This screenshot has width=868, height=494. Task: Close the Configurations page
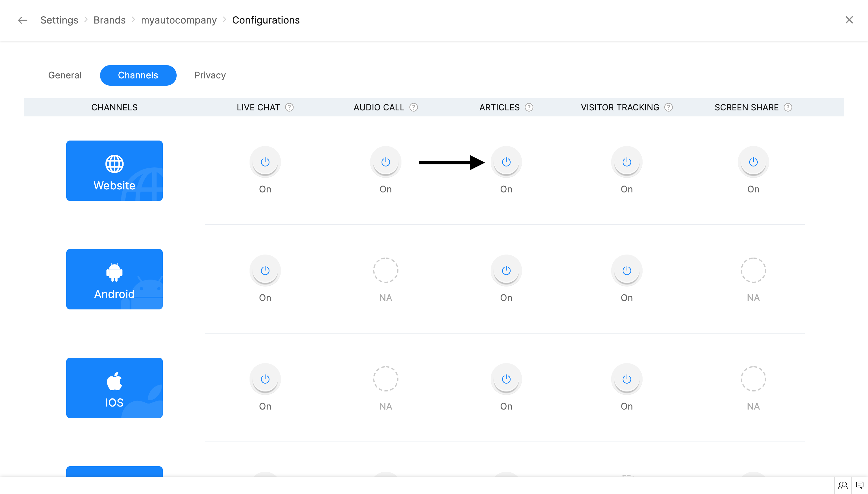tap(849, 20)
